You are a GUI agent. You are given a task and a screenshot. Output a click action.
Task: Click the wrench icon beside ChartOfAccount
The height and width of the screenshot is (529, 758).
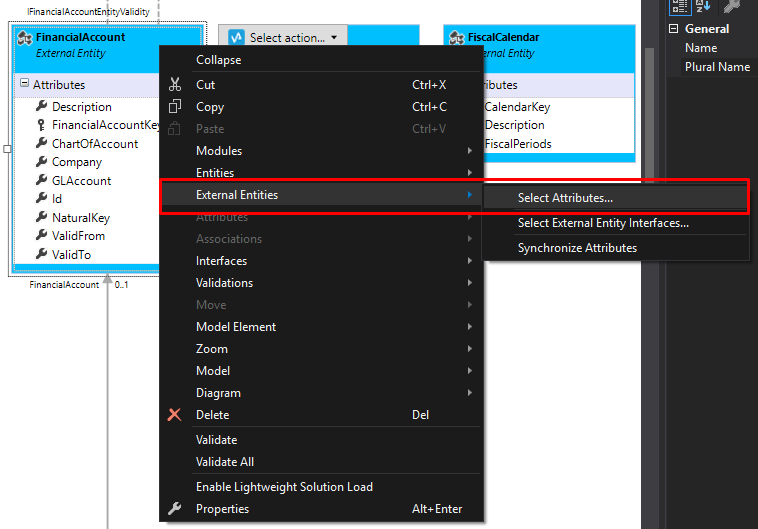tap(42, 143)
